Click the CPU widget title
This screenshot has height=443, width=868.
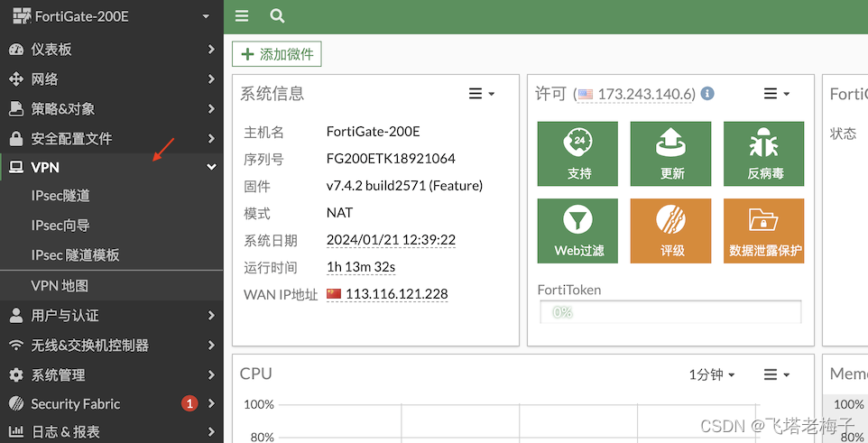255,374
